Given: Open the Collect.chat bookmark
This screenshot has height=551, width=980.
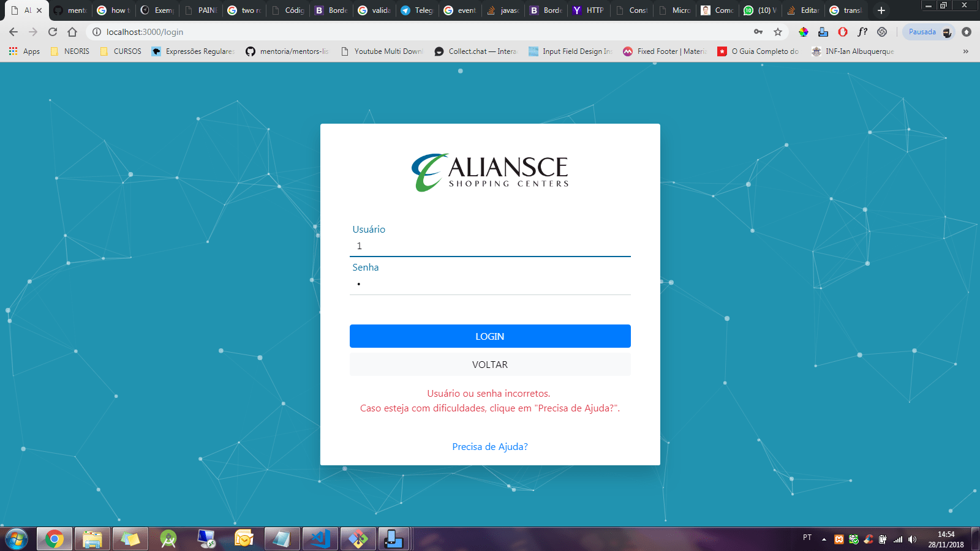Looking at the screenshot, I should point(476,51).
